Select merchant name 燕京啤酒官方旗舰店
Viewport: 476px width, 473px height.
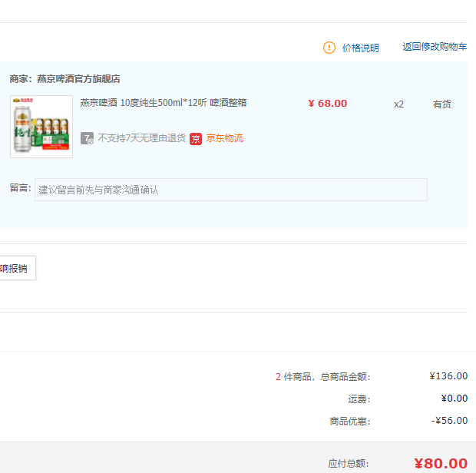(78, 79)
